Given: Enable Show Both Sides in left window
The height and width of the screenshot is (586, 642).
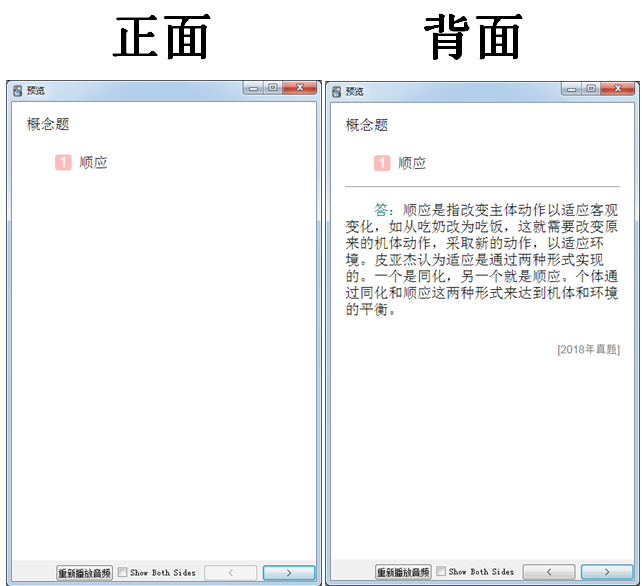Looking at the screenshot, I should coord(122,572).
